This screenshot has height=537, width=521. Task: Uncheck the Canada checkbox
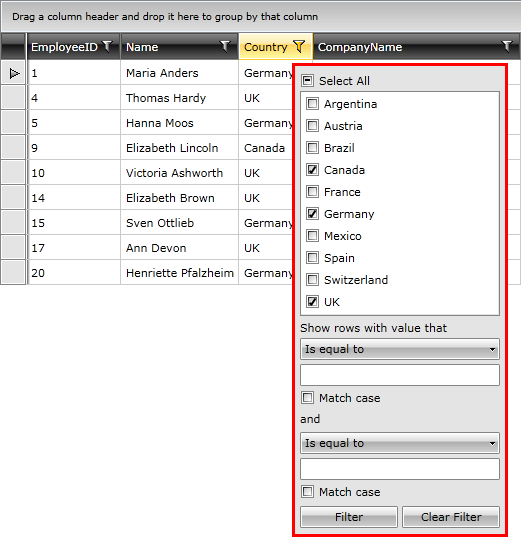click(312, 170)
